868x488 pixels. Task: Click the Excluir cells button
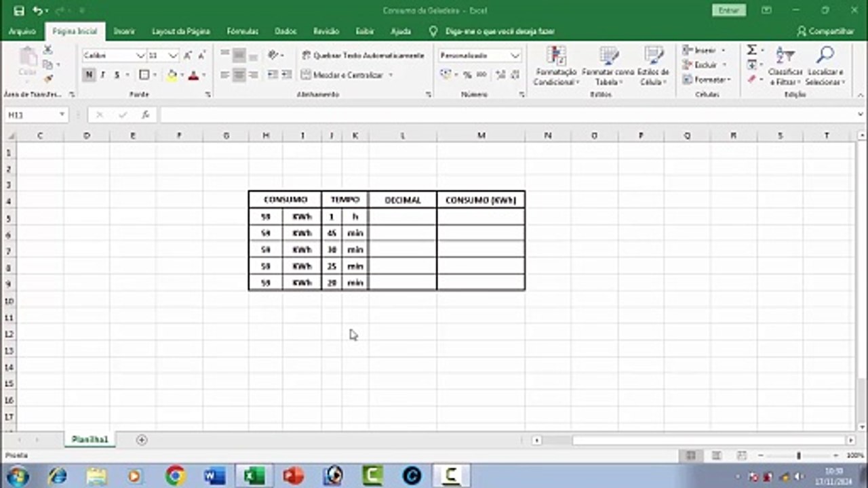[704, 65]
